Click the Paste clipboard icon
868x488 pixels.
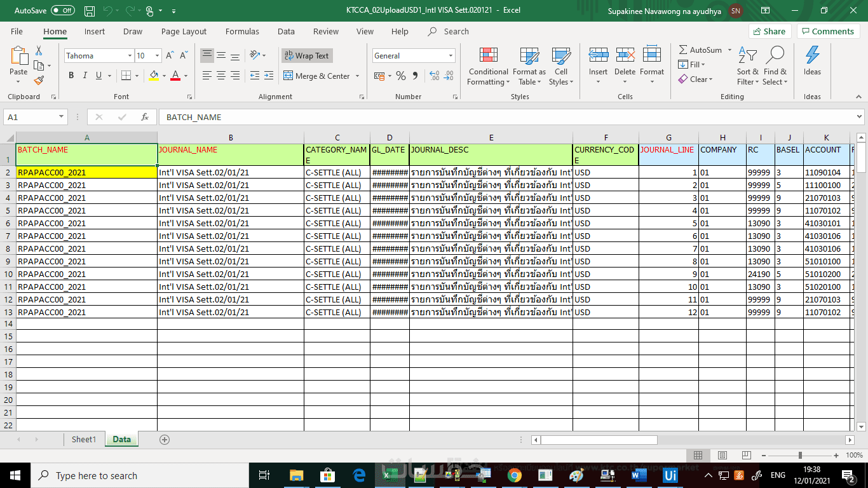[x=18, y=57]
